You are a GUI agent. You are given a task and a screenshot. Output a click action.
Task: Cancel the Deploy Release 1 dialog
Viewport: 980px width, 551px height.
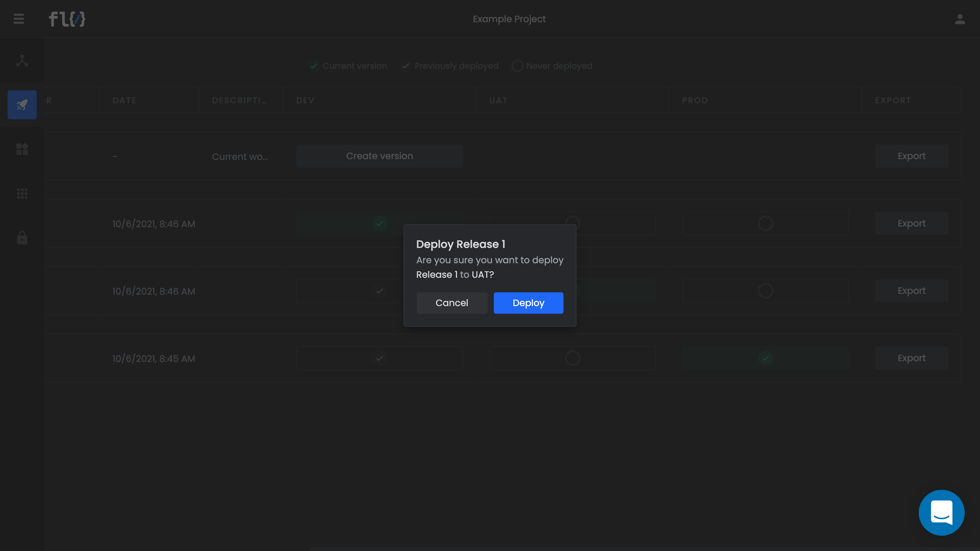(x=452, y=303)
